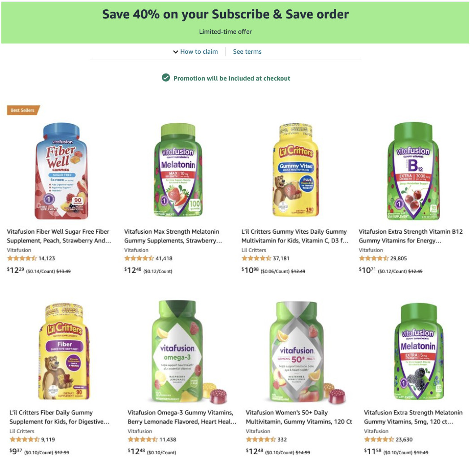The image size is (476, 461).
Task: Click the Save 40% Subscribe & Save banner
Action: (225, 22)
